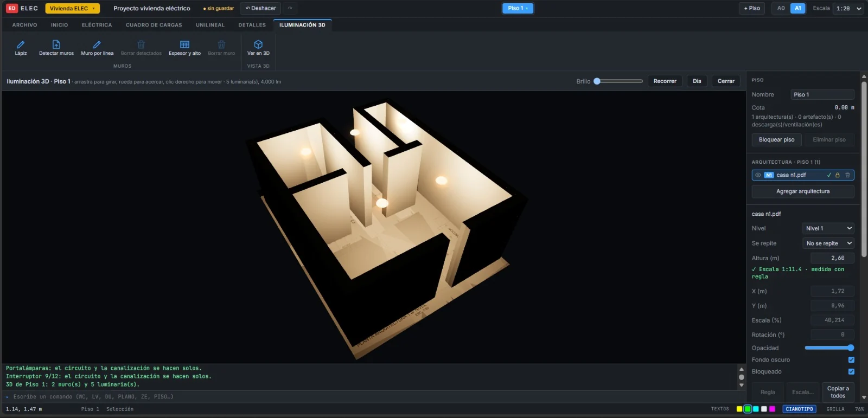868x418 pixels.
Task: Go to the UNILINEAL tab
Action: [x=210, y=25]
